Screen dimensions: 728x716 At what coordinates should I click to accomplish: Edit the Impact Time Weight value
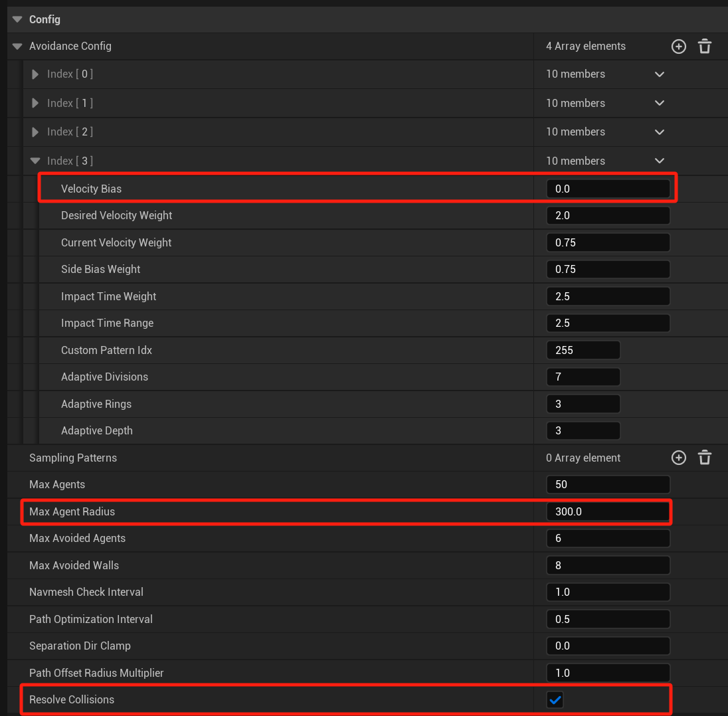point(608,296)
